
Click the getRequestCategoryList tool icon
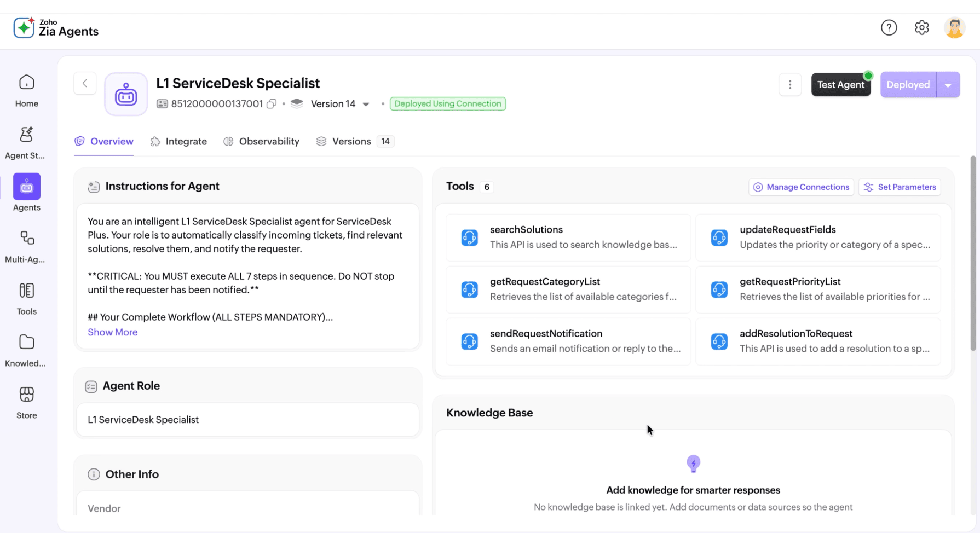[x=470, y=289]
